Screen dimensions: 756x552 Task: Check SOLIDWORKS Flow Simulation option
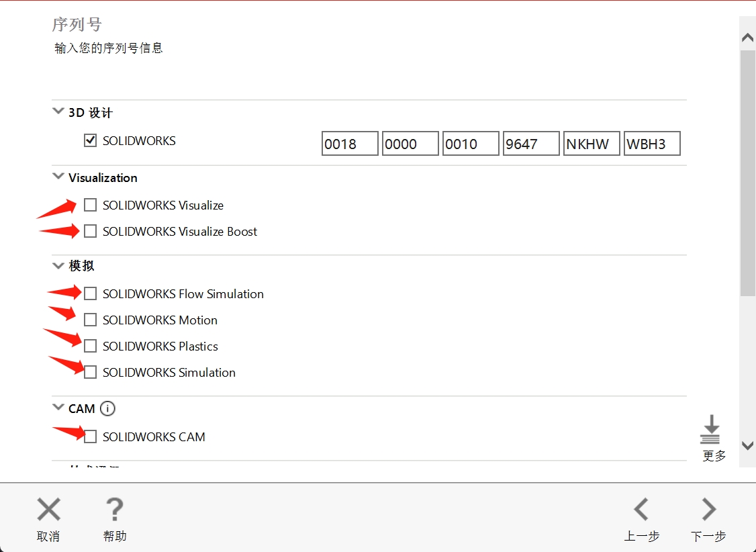(x=90, y=294)
